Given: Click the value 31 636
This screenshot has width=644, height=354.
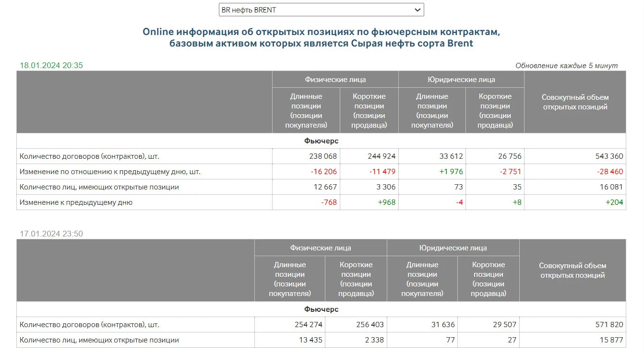Looking at the screenshot, I should click(x=443, y=325).
